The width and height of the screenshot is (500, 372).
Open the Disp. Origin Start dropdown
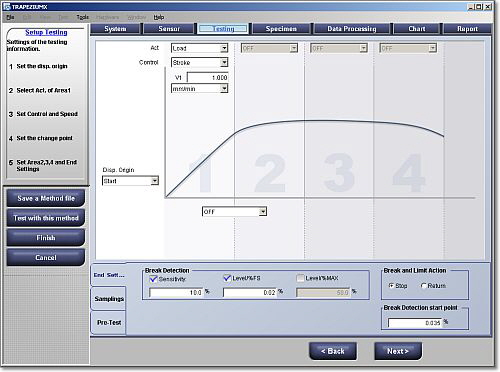(x=154, y=181)
